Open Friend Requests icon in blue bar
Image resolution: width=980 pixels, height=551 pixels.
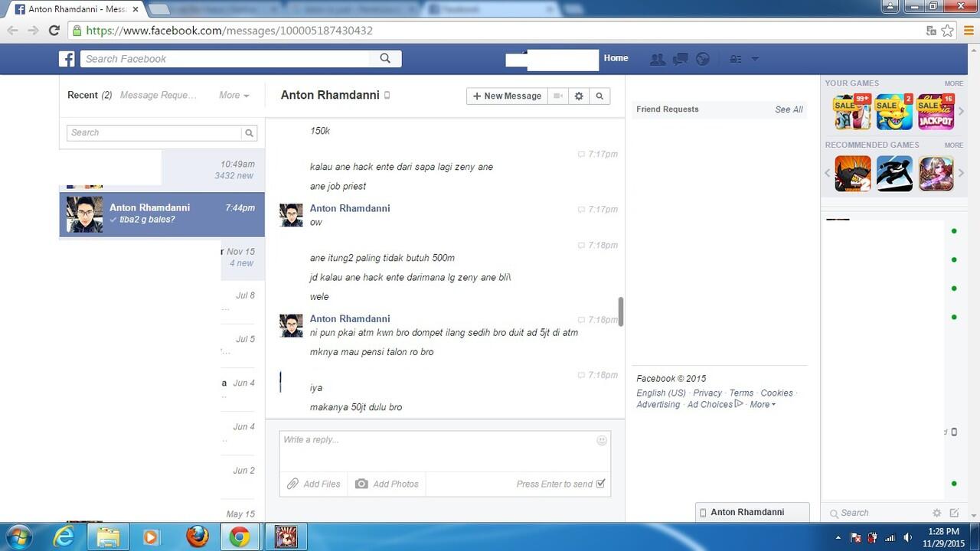tap(657, 59)
